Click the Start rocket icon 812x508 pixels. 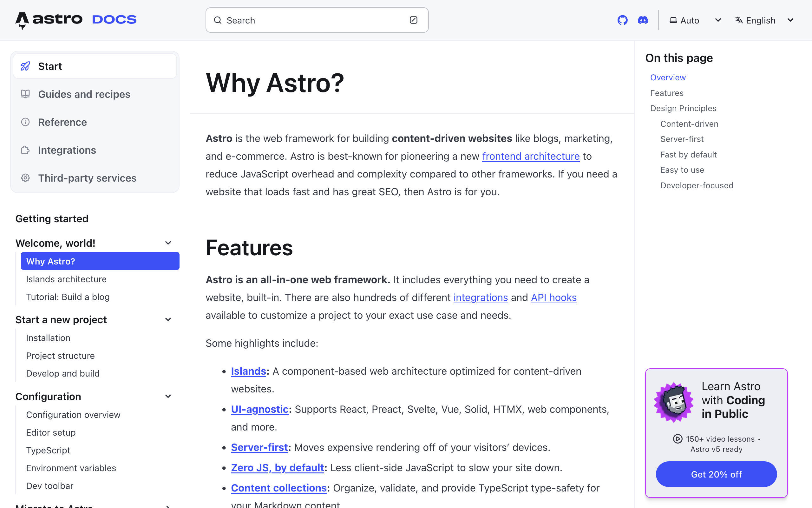coord(25,66)
